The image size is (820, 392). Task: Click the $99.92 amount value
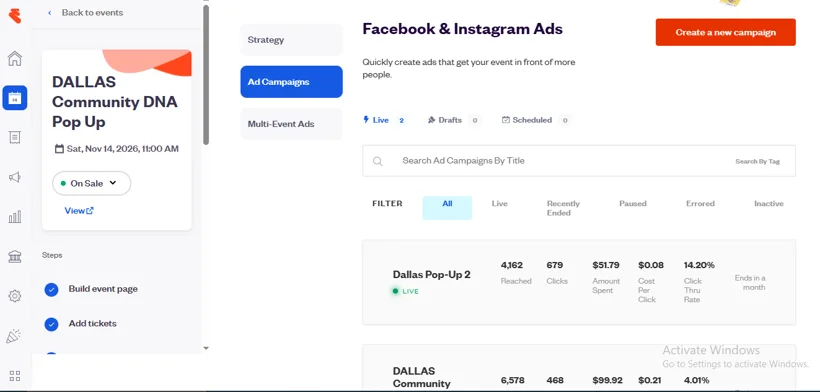click(606, 381)
